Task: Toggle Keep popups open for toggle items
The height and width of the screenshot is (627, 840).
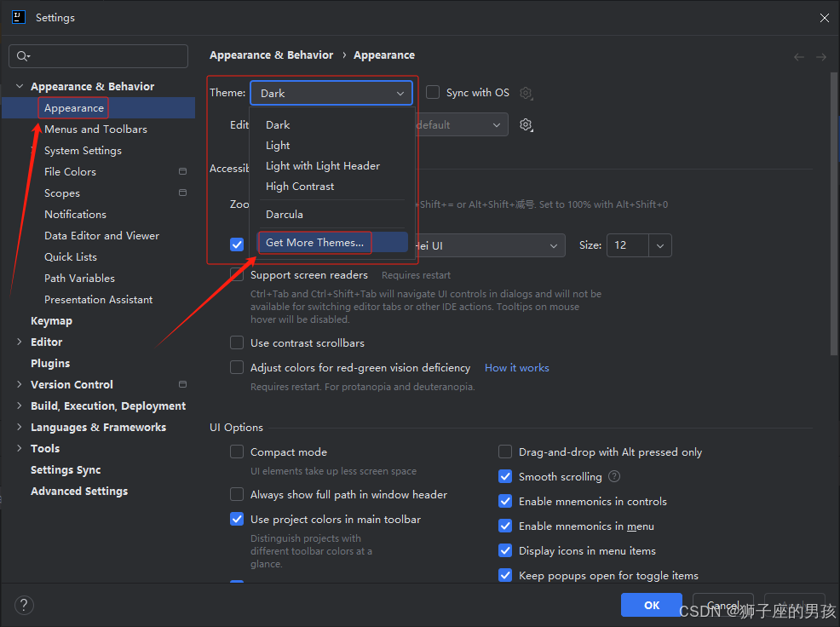Action: [x=505, y=575]
